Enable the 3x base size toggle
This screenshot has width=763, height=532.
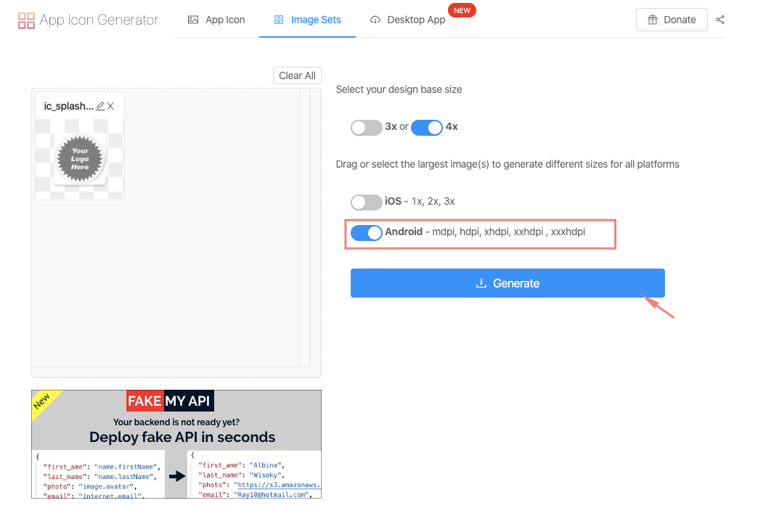coord(366,127)
